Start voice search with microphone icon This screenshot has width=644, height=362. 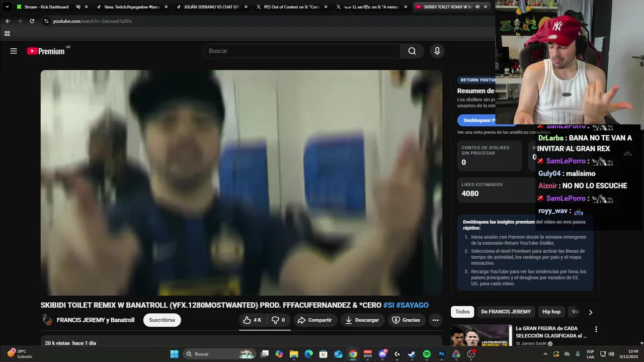437,51
